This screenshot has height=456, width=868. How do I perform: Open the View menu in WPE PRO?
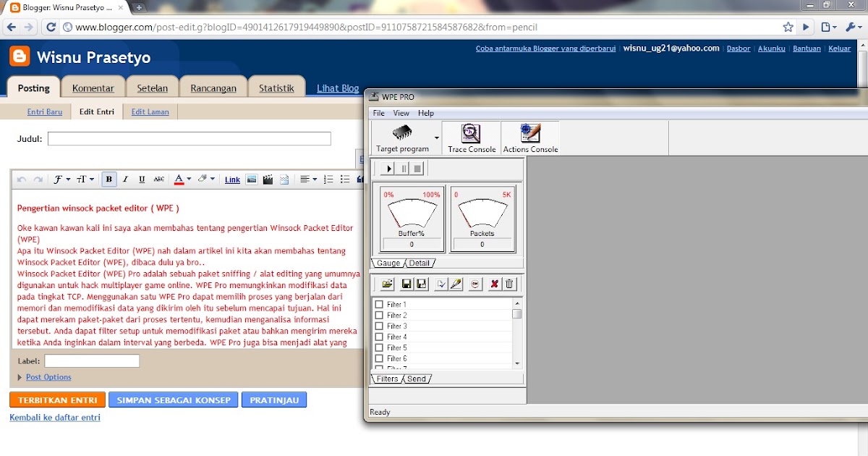(x=401, y=113)
